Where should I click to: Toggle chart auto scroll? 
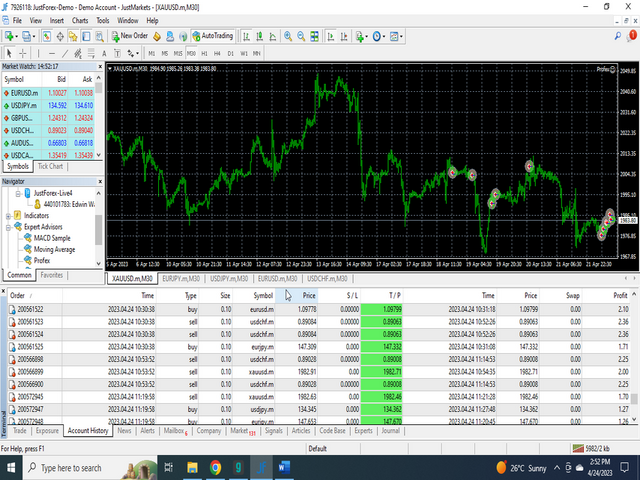pyautogui.click(x=331, y=36)
